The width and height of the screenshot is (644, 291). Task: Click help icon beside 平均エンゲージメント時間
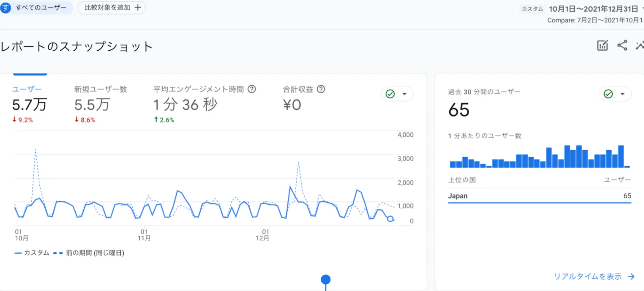tap(252, 89)
